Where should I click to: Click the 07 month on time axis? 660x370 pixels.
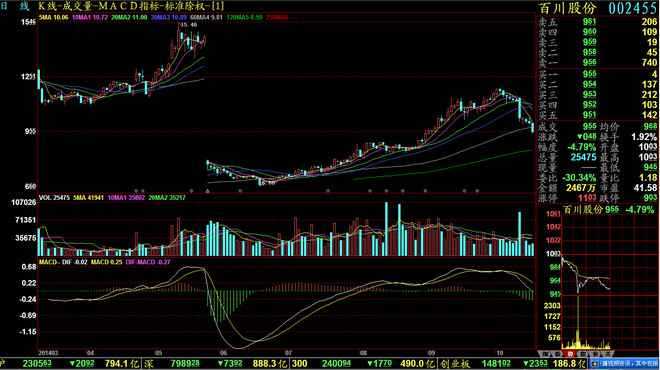click(288, 353)
